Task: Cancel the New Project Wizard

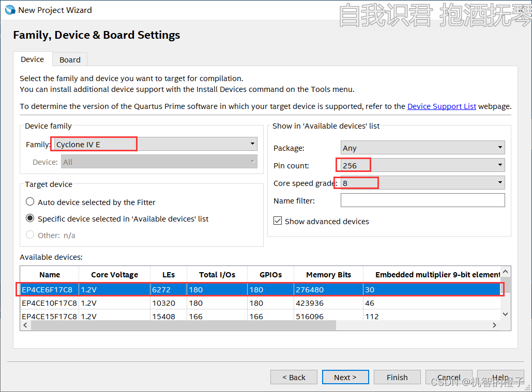Action: (x=449, y=377)
